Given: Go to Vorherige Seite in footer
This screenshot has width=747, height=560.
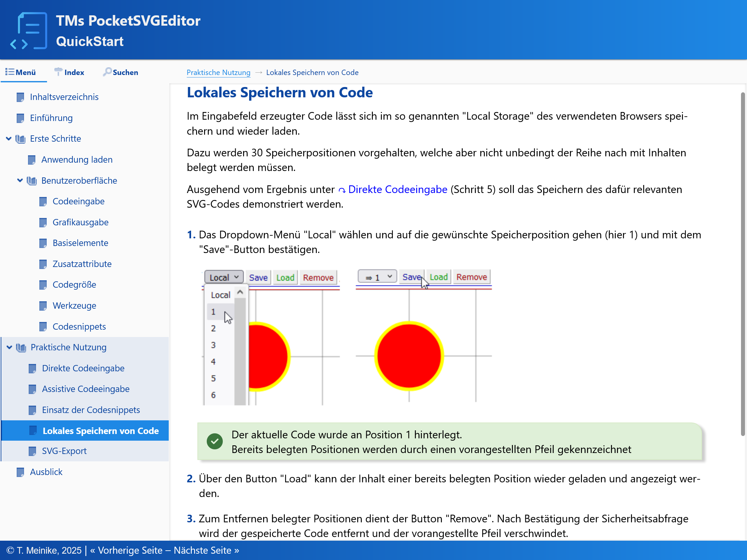Looking at the screenshot, I should (126, 551).
